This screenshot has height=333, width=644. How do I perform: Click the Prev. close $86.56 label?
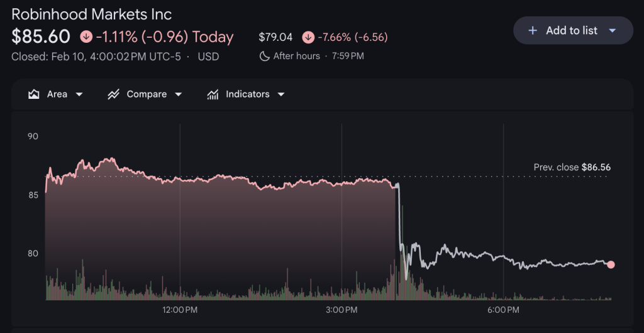[x=572, y=167]
